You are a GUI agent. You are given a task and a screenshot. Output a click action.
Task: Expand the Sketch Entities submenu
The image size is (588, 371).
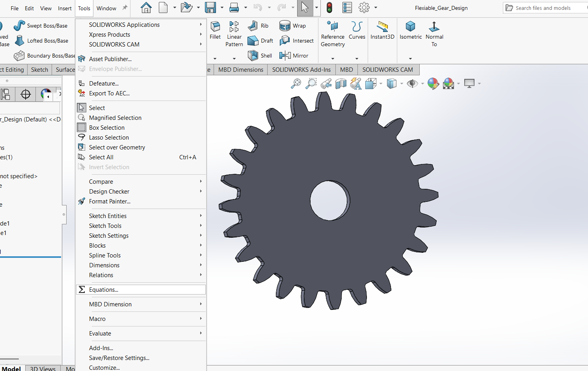point(141,216)
